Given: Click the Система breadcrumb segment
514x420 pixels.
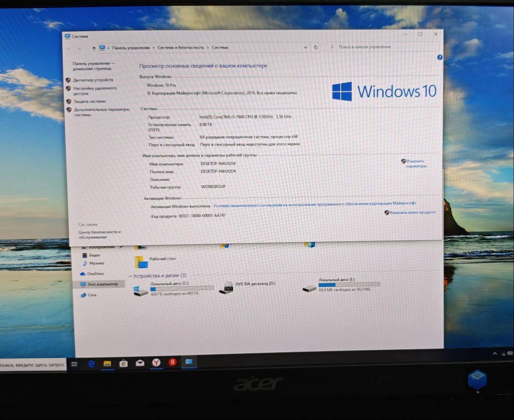Looking at the screenshot, I should (x=220, y=47).
